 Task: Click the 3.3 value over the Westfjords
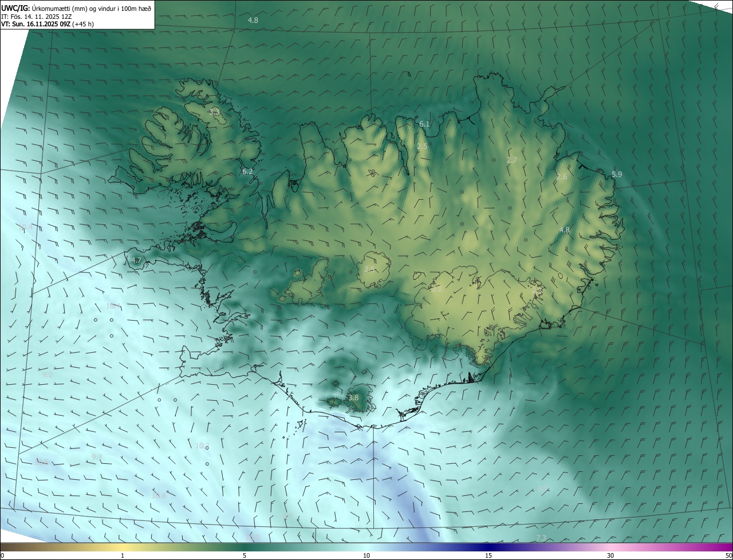point(214,112)
